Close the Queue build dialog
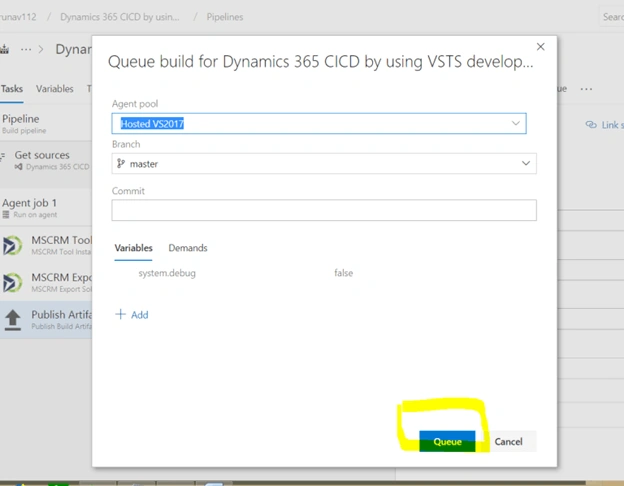The height and width of the screenshot is (486, 624). click(x=540, y=47)
